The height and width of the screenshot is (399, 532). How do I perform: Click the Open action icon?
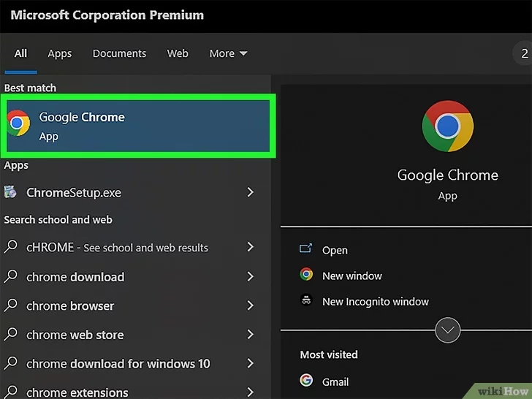click(x=305, y=248)
